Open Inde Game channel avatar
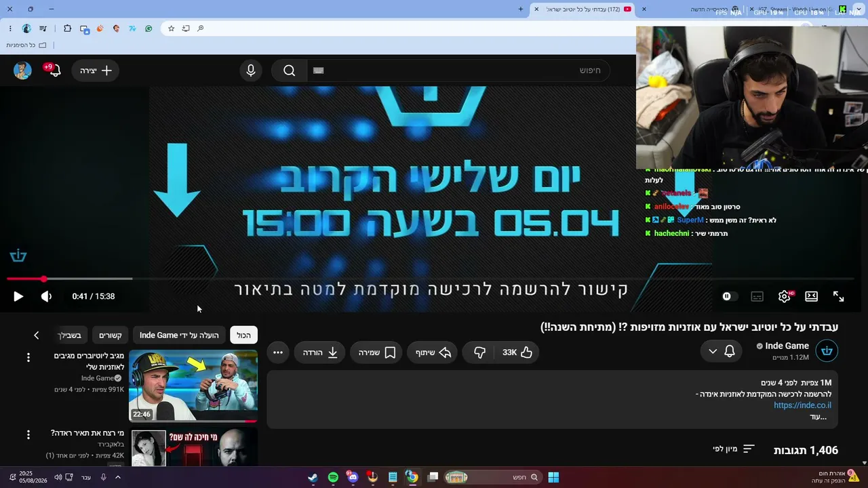The height and width of the screenshot is (488, 868). click(x=827, y=351)
